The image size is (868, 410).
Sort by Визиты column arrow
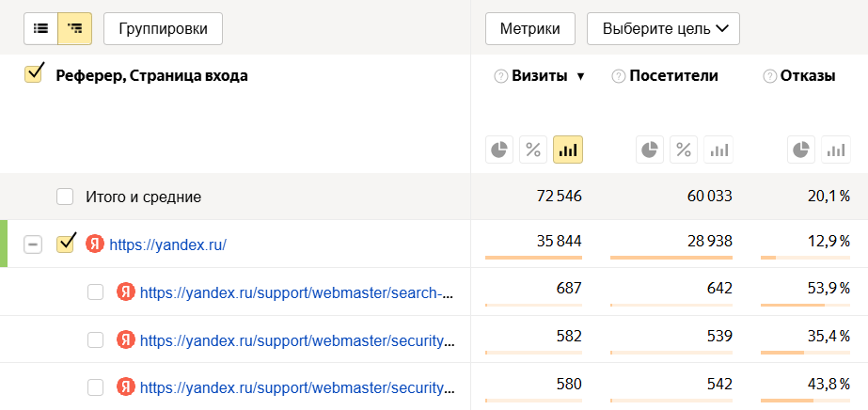click(x=580, y=77)
